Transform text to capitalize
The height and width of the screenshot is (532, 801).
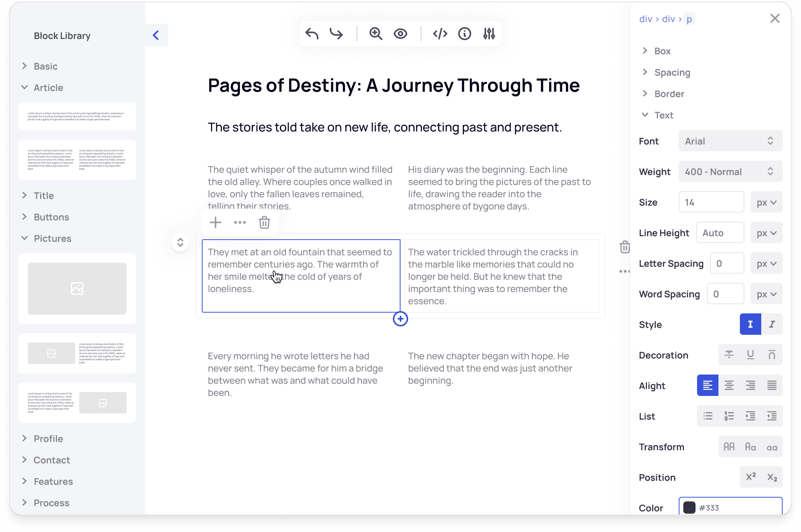tap(751, 446)
